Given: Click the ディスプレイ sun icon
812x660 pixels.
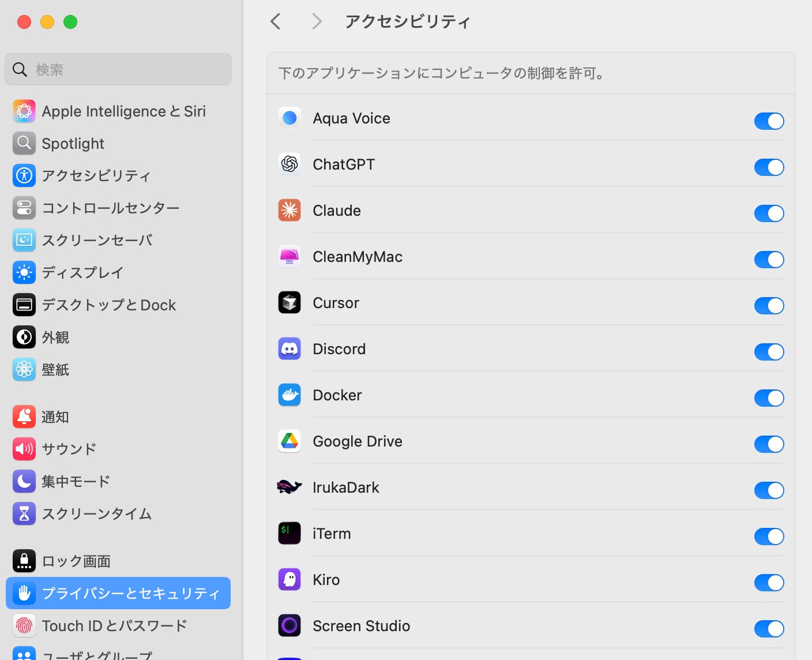Looking at the screenshot, I should [x=24, y=272].
